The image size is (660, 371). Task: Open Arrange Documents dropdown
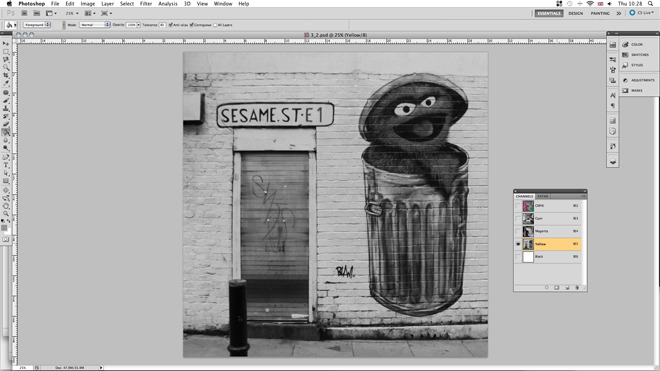pyautogui.click(x=90, y=13)
